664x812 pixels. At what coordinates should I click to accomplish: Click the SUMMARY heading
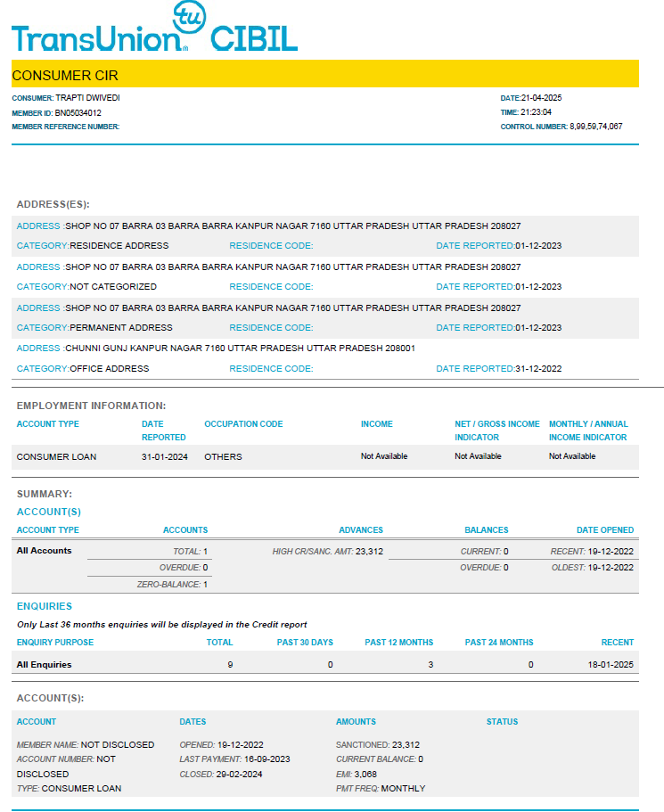[x=44, y=494]
